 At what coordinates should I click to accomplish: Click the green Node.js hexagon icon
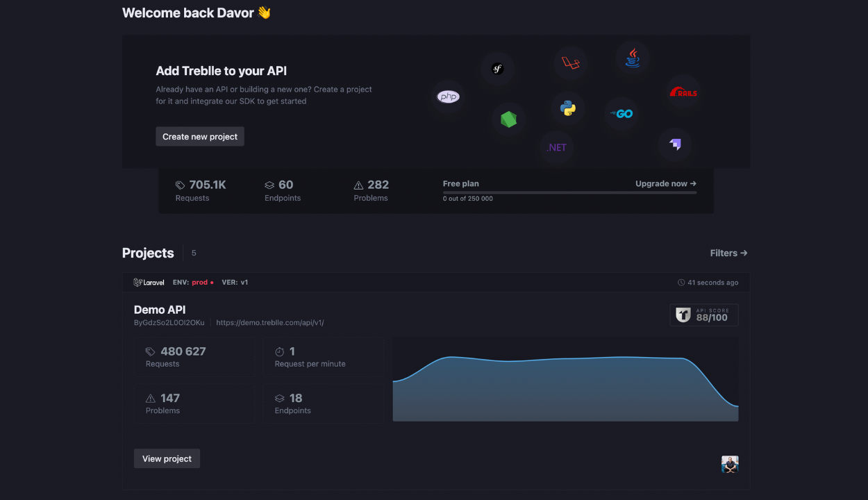[509, 119]
